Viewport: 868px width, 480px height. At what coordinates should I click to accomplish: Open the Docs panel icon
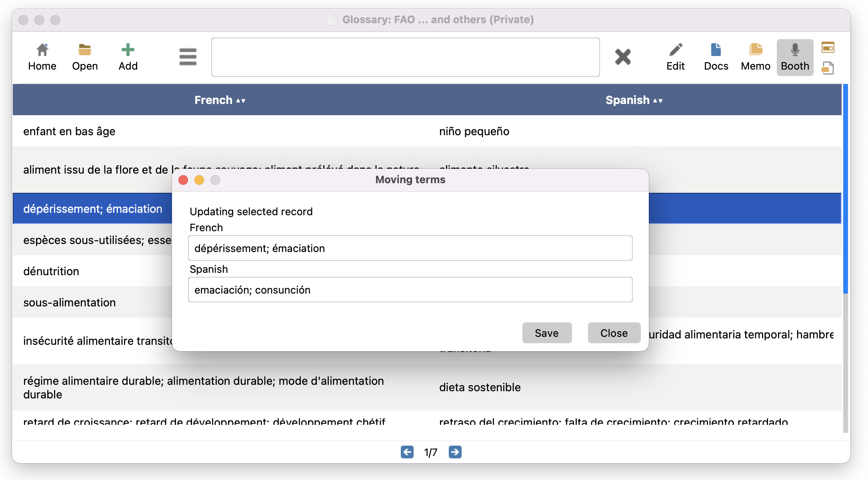point(716,57)
